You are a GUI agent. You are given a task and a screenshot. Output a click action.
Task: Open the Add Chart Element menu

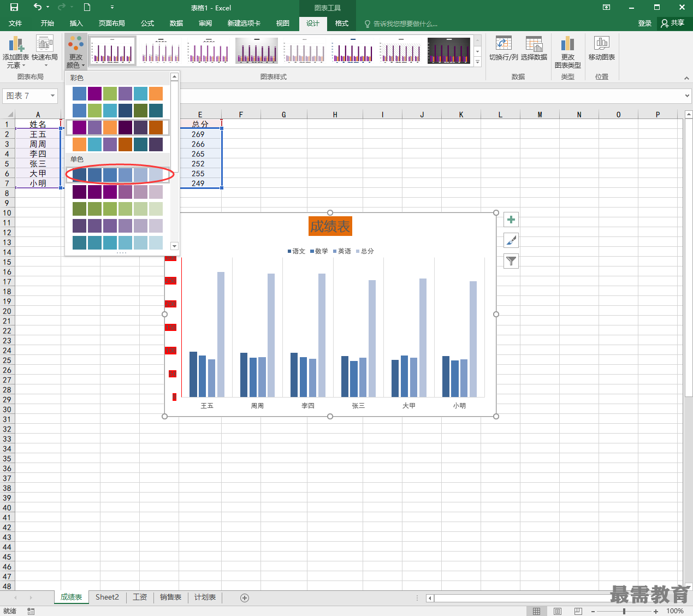click(x=16, y=52)
